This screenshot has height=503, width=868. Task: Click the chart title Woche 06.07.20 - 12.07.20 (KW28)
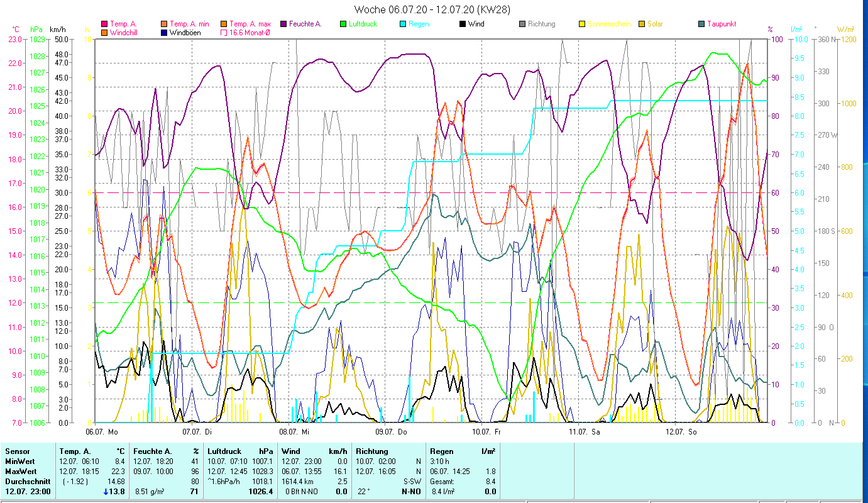click(432, 9)
